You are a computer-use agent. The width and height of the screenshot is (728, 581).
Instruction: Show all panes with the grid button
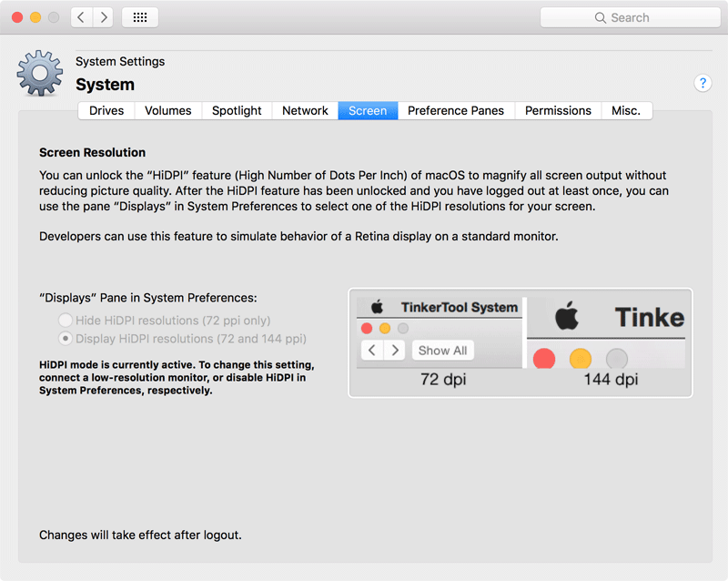tap(140, 17)
